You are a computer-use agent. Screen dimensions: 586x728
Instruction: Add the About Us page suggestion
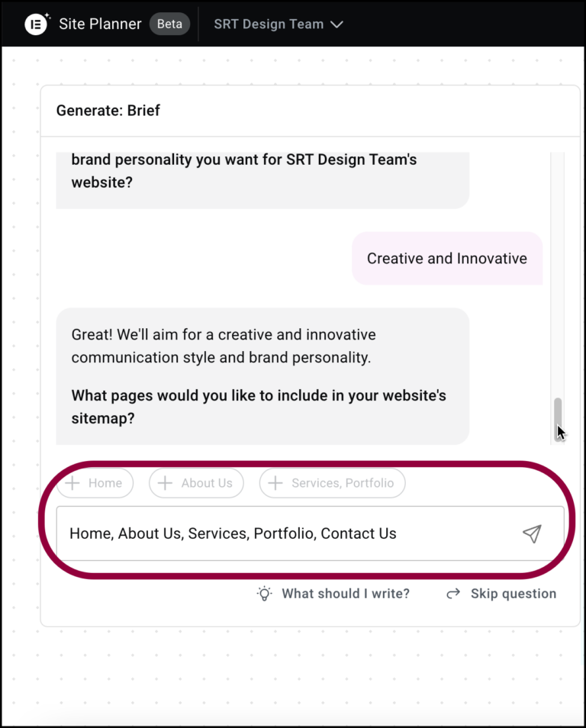coord(196,483)
